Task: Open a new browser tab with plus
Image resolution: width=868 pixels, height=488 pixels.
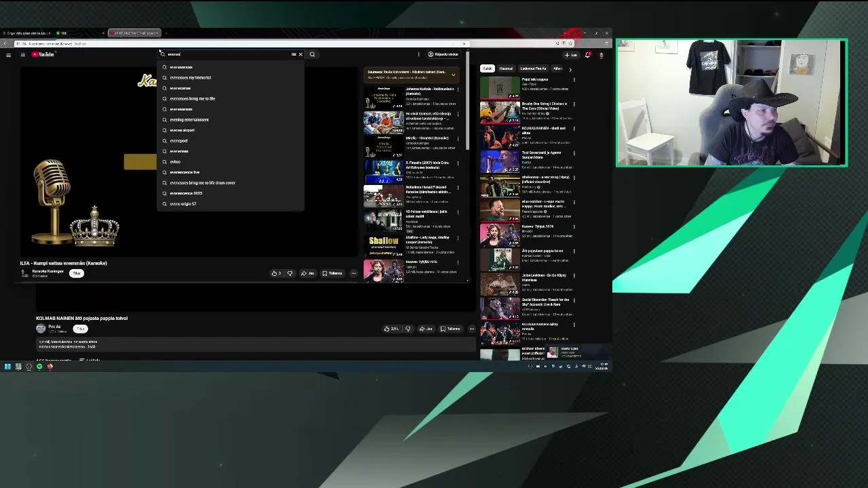Action: pos(165,33)
